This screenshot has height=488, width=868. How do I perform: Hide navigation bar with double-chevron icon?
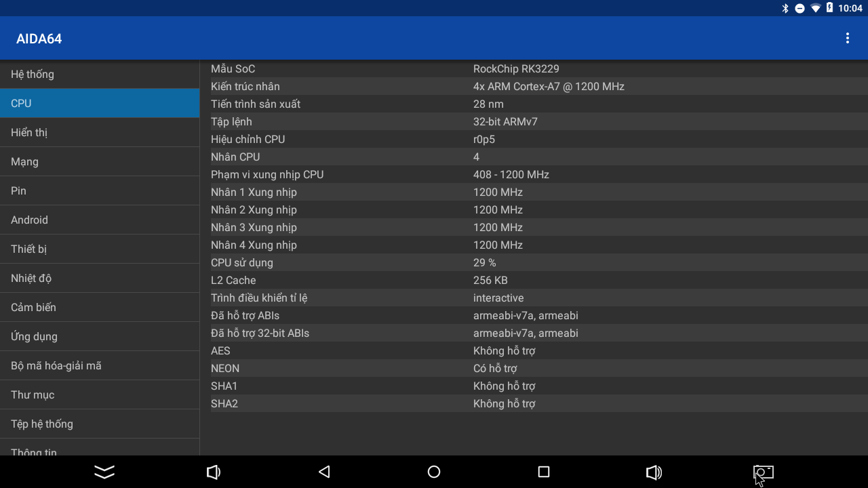click(x=104, y=472)
